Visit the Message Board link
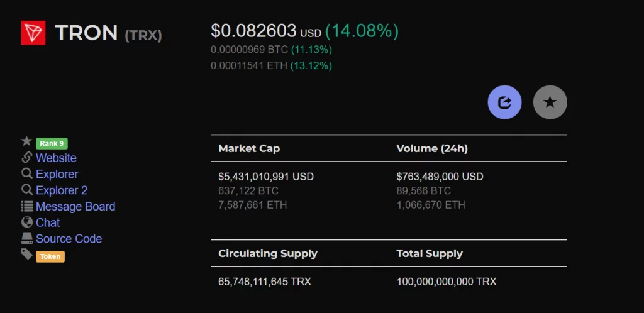The width and height of the screenshot is (644, 313). tap(75, 206)
